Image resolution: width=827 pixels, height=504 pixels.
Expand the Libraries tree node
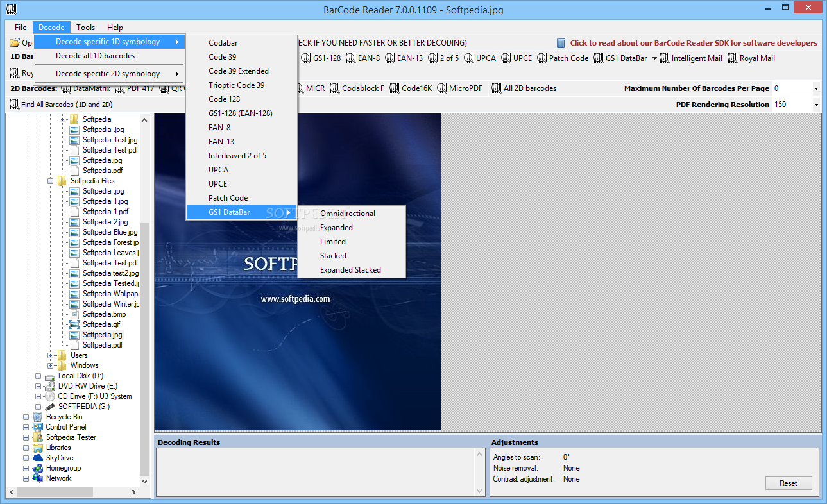[26, 448]
